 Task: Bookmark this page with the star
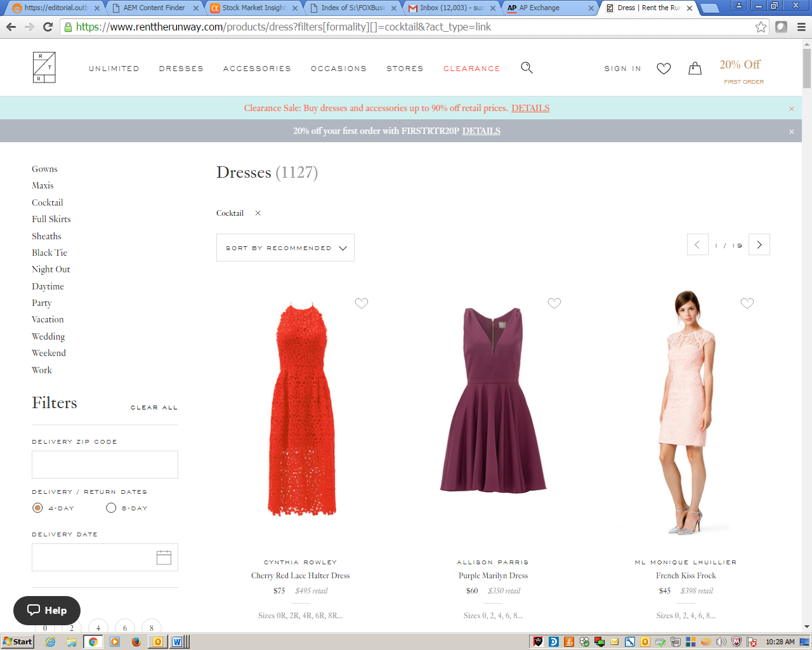[761, 27]
